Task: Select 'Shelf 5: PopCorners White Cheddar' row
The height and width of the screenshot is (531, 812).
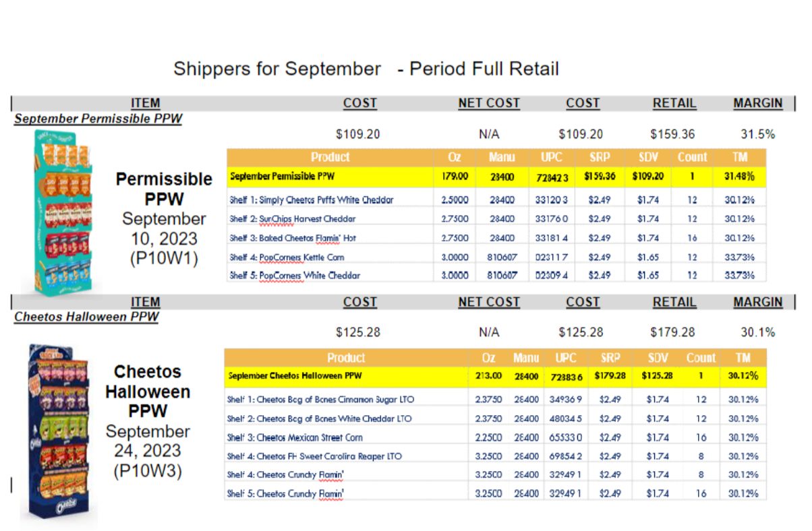Action: (497, 276)
